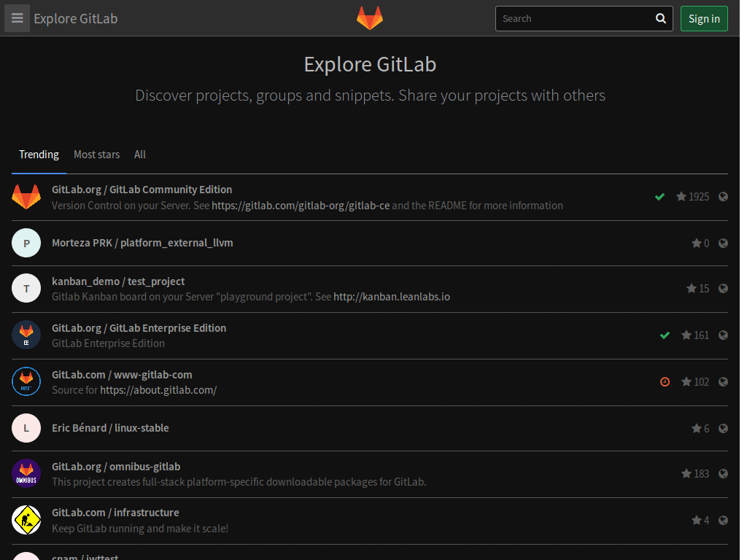Open the GitLab Community Edition project avatar
This screenshot has height=560, width=747.
pos(26,196)
